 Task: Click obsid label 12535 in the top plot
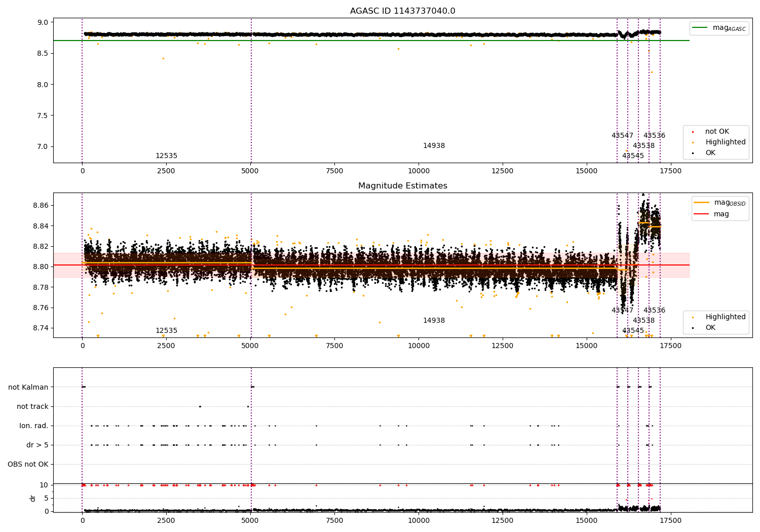coord(166,156)
